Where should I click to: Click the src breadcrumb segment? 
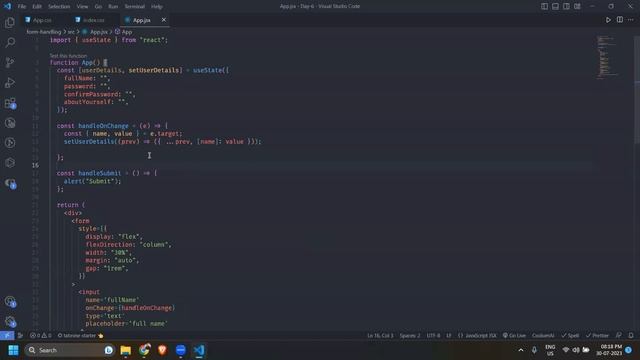[71, 31]
